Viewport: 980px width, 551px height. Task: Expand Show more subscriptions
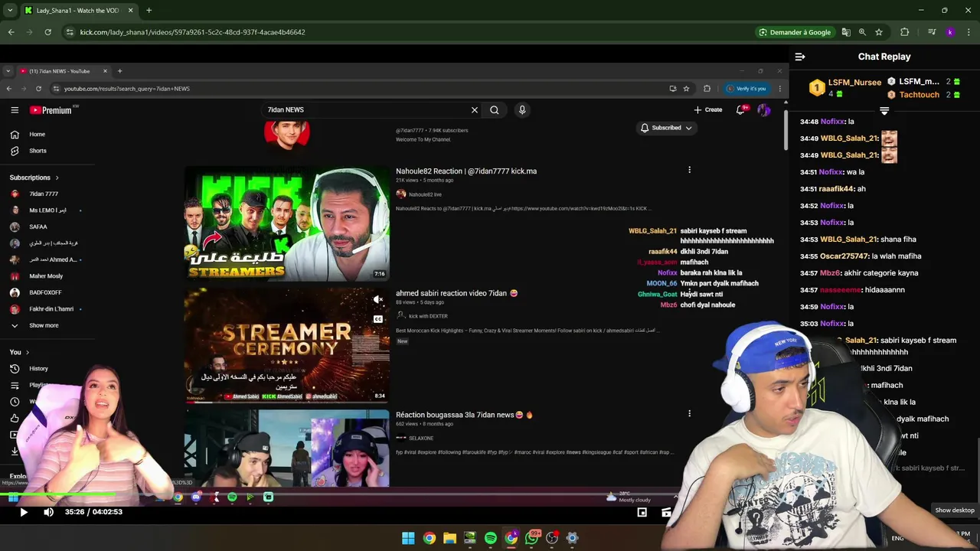(x=44, y=325)
